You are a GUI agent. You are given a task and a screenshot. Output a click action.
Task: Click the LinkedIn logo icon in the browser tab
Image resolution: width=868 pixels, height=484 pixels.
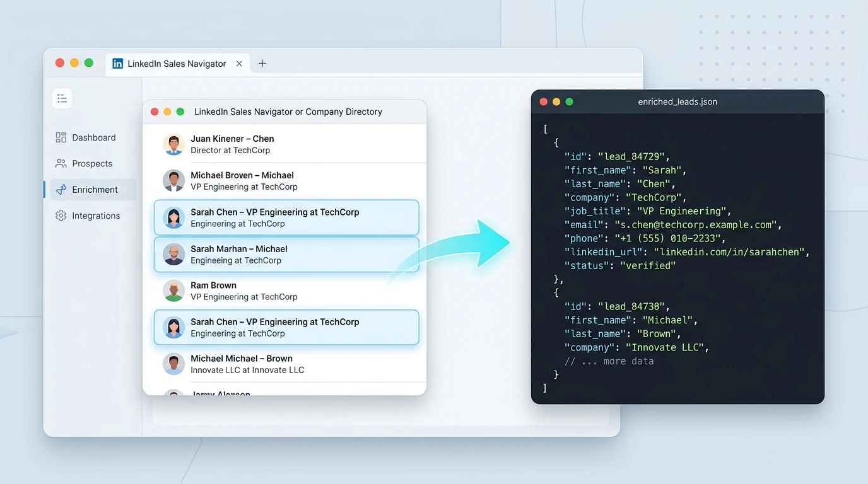coord(117,64)
